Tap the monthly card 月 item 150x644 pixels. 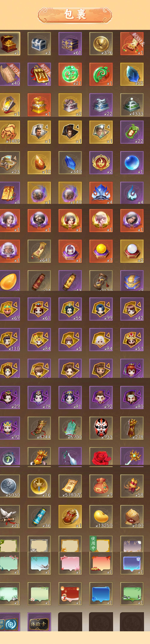tap(39, 74)
